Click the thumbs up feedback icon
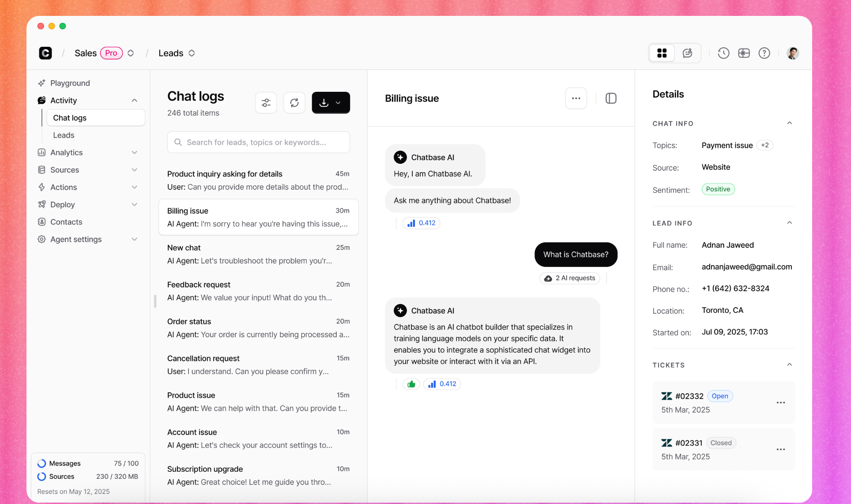The width and height of the screenshot is (851, 504). pyautogui.click(x=411, y=384)
